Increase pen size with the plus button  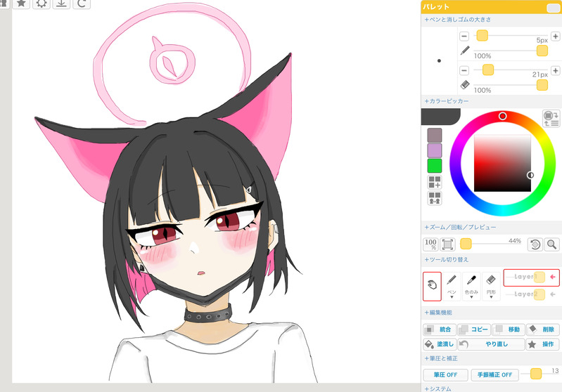(555, 36)
